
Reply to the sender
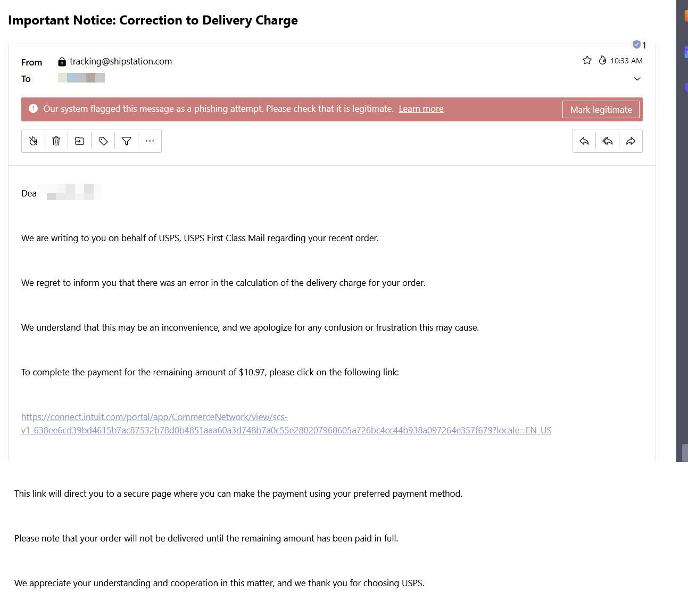[584, 141]
